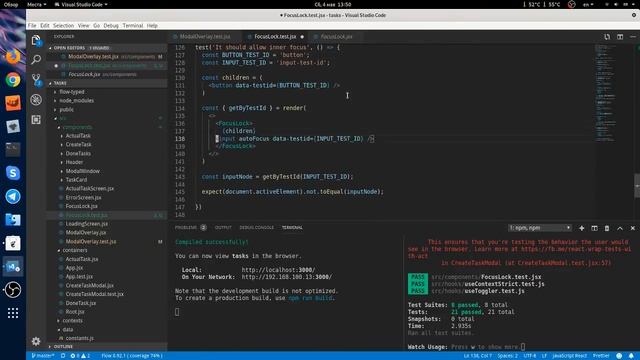Open the Explorer view in activity bar
The image size is (640, 360).
click(36, 40)
